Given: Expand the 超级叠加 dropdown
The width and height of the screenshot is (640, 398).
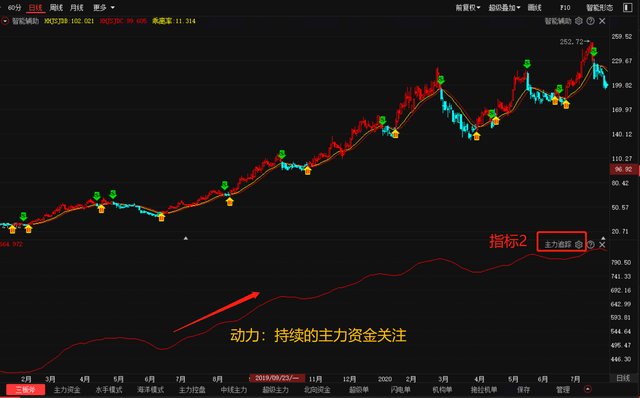Looking at the screenshot, I should [504, 8].
